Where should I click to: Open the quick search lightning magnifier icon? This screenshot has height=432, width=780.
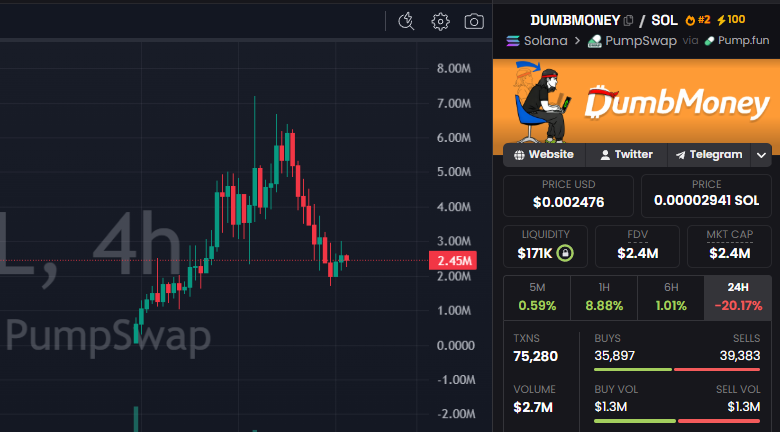pos(406,21)
